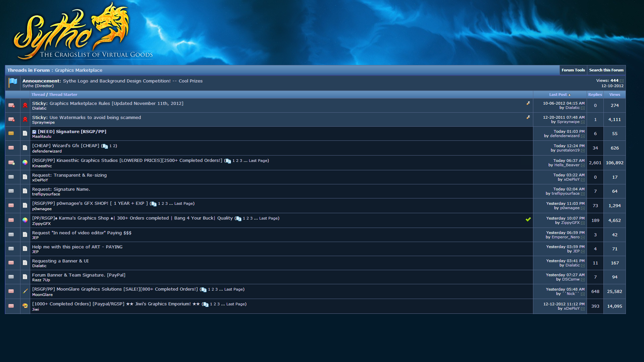The width and height of the screenshot is (644, 362).
Task: Click multi-page icon next to MoonGlare Graphics Solutions
Action: pos(204,290)
